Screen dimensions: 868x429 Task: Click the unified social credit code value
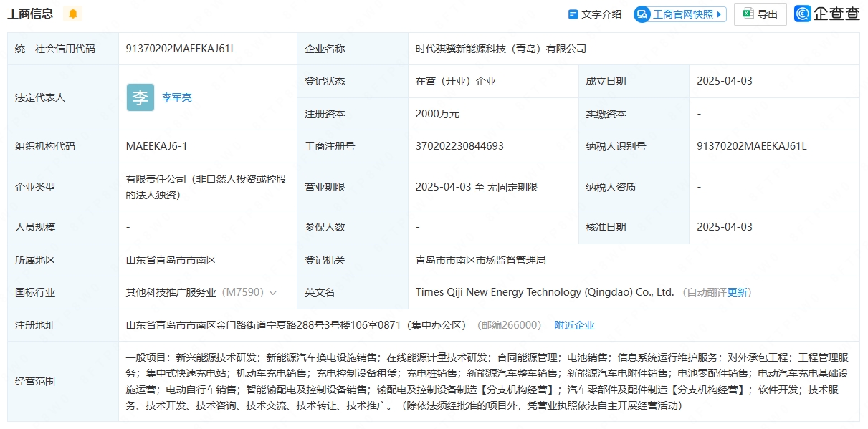point(181,49)
